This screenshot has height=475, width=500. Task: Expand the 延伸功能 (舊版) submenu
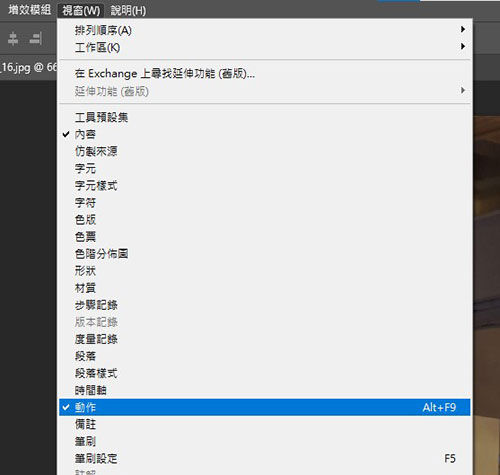click(264, 91)
